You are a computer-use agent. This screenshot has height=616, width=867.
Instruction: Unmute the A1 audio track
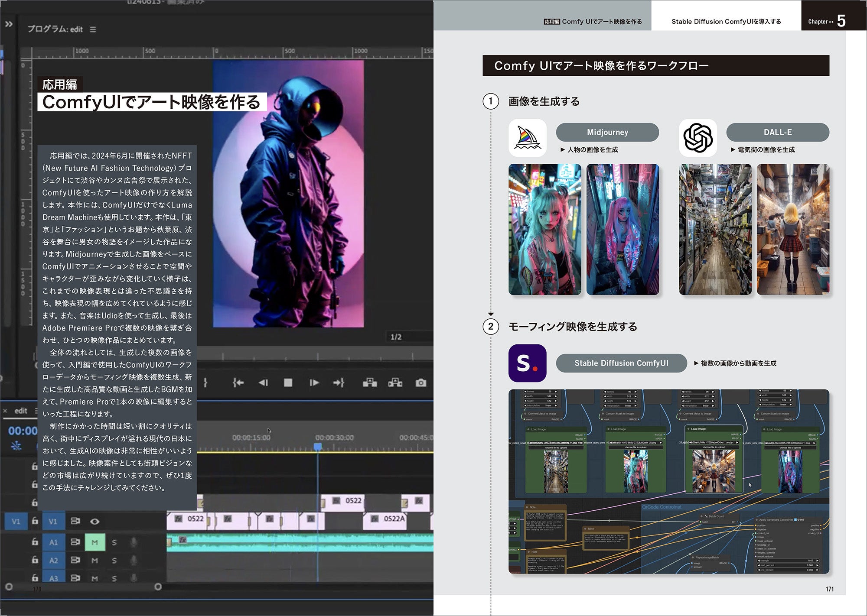pos(95,542)
